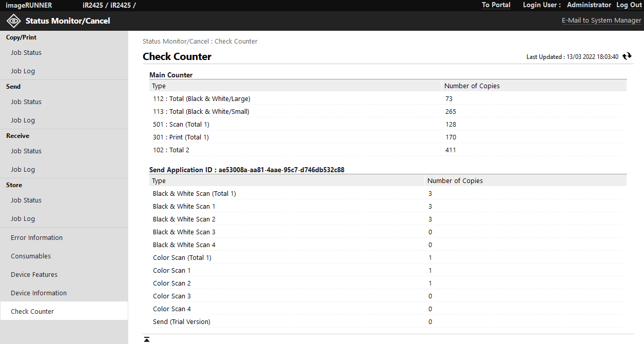
Task: Open Send Job Log
Action: [x=23, y=120]
